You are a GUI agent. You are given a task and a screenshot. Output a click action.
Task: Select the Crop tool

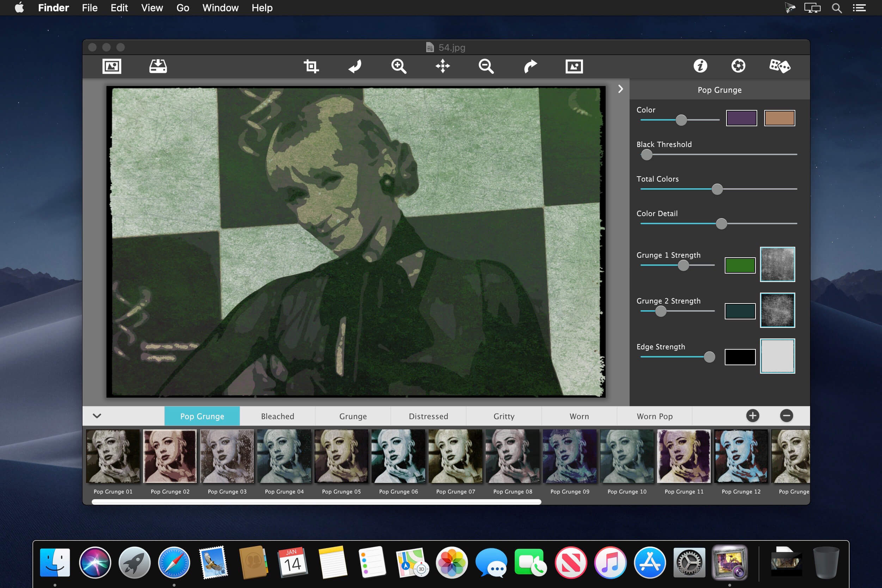pos(311,66)
